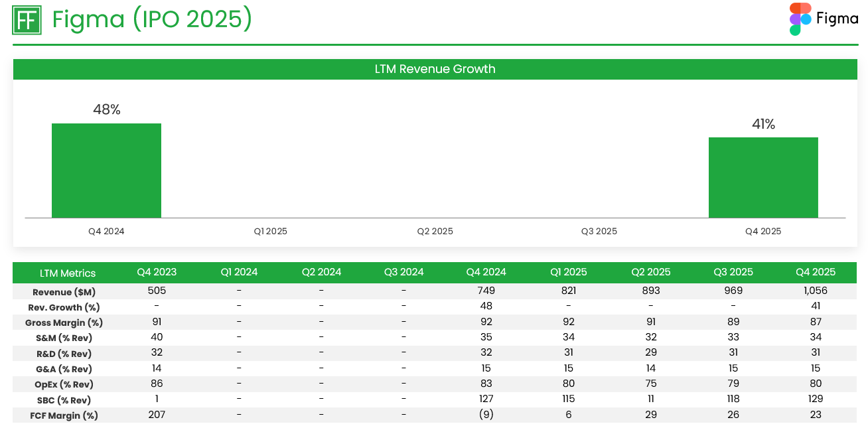Click the 'FCF Margin (%)' row label
This screenshot has width=868, height=430.
point(64,415)
